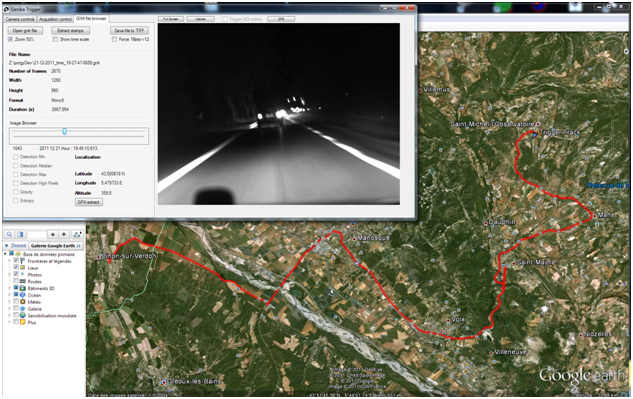Click the Galerie layer star icon
This screenshot has height=399, width=633.
[23, 309]
